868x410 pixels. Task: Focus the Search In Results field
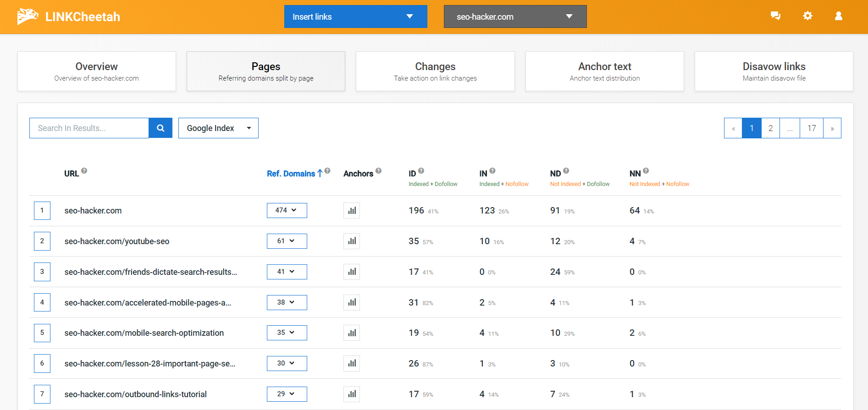(89, 128)
